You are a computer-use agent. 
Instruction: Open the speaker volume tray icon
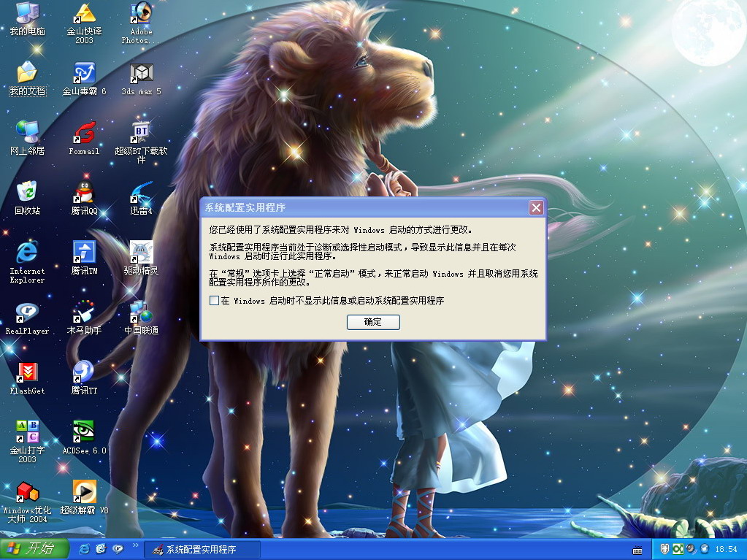pos(692,550)
